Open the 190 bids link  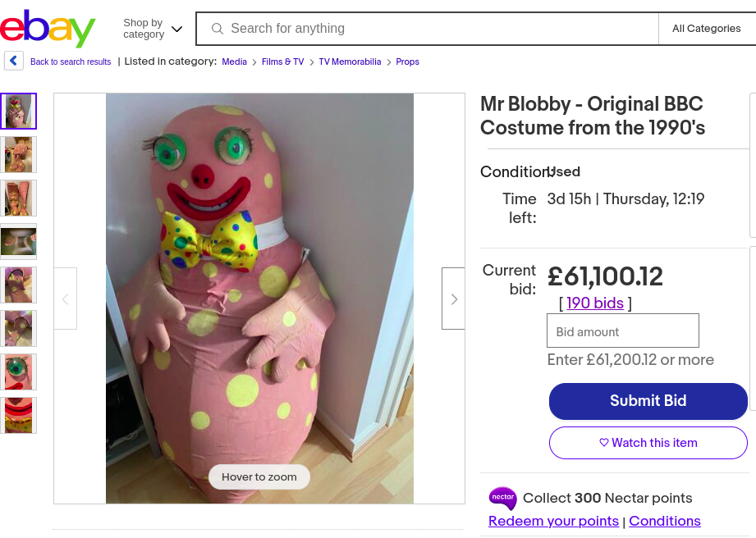point(595,303)
